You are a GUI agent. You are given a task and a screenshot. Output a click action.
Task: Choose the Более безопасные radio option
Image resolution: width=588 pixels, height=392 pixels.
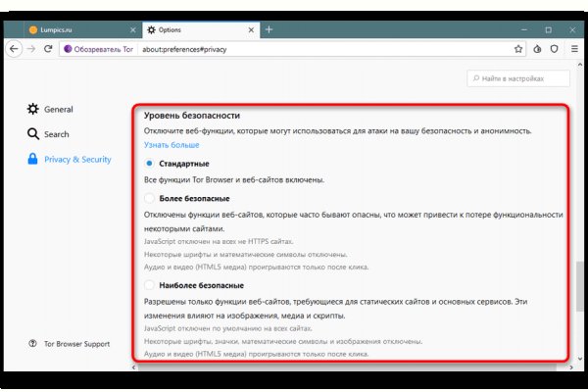(x=149, y=198)
